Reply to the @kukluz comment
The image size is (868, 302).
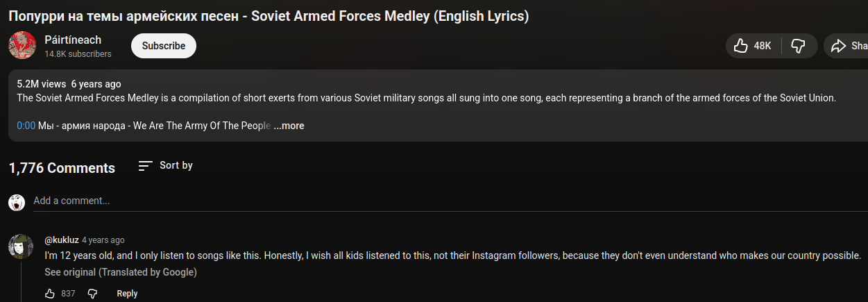click(x=127, y=294)
